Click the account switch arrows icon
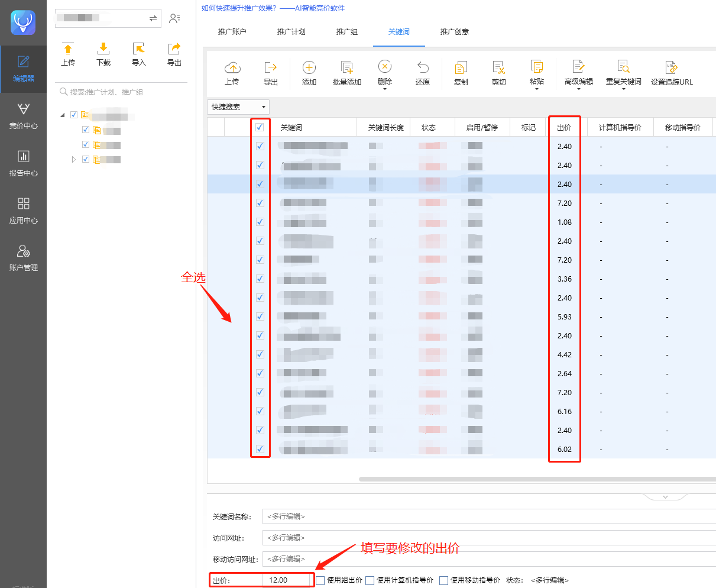The width and height of the screenshot is (716, 588). coord(153,18)
